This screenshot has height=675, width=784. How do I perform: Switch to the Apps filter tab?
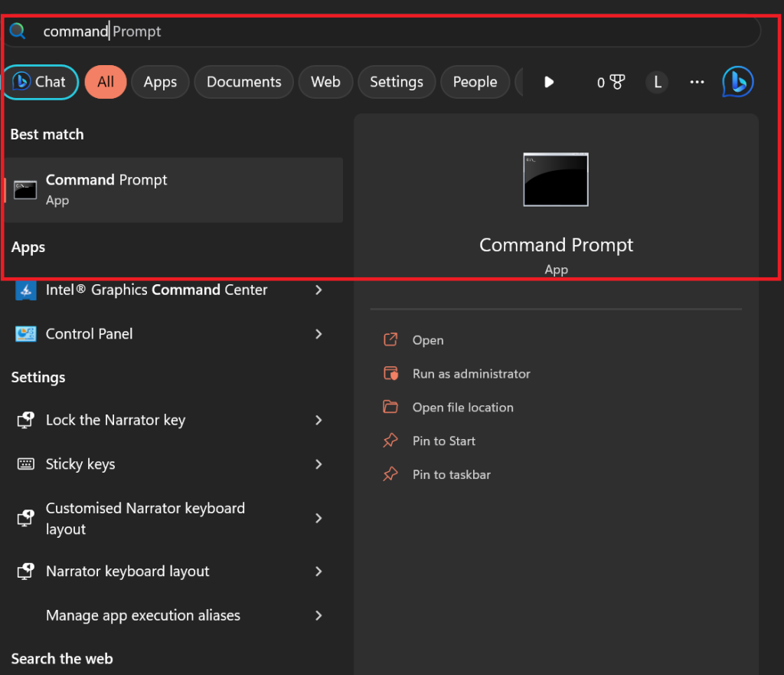160,82
